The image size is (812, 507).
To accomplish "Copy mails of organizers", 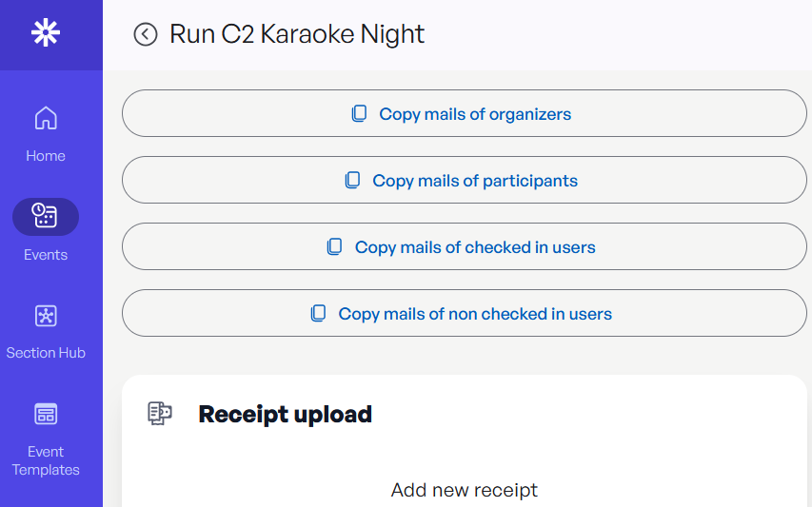I will click(464, 113).
